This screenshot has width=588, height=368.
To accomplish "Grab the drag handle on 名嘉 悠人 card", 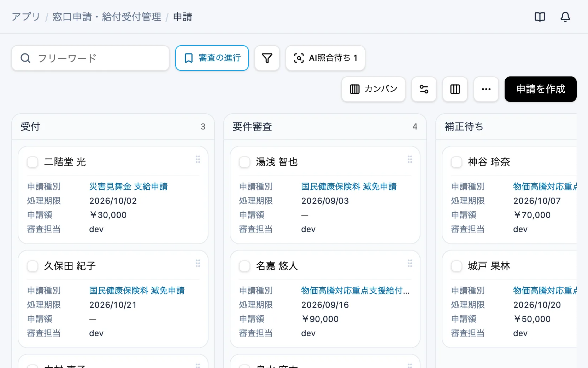I will (410, 263).
